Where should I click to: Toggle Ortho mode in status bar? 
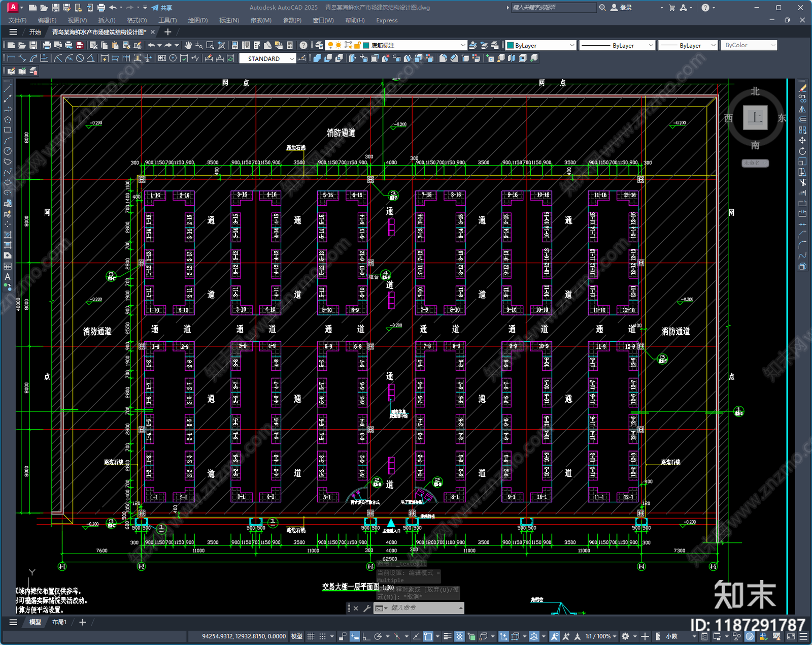[x=366, y=636]
